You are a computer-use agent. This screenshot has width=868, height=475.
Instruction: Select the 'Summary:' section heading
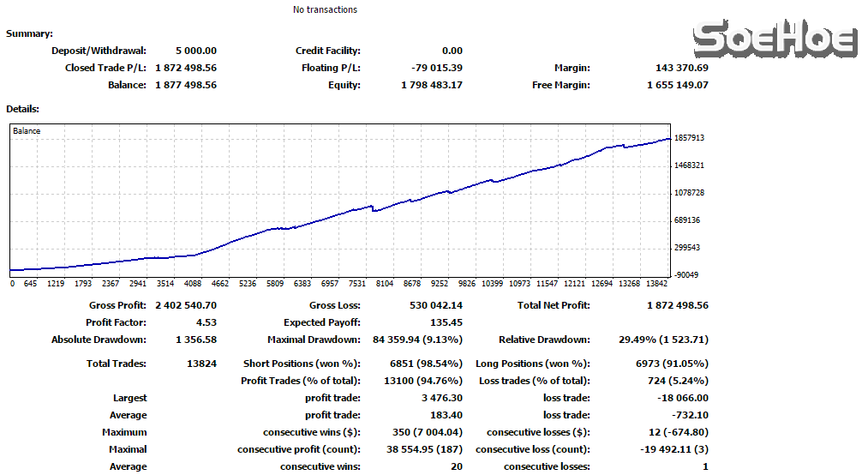(29, 33)
